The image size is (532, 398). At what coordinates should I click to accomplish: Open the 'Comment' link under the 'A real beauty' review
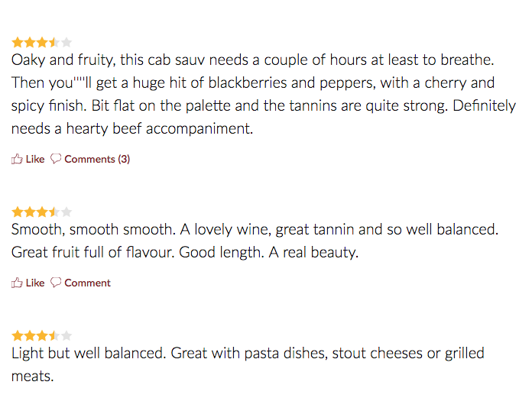pyautogui.click(x=87, y=283)
